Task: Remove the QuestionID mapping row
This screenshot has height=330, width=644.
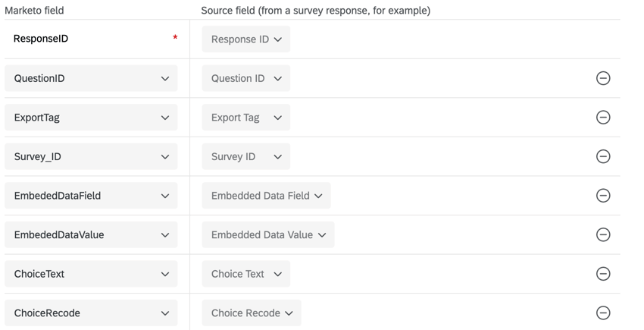Action: (x=603, y=78)
